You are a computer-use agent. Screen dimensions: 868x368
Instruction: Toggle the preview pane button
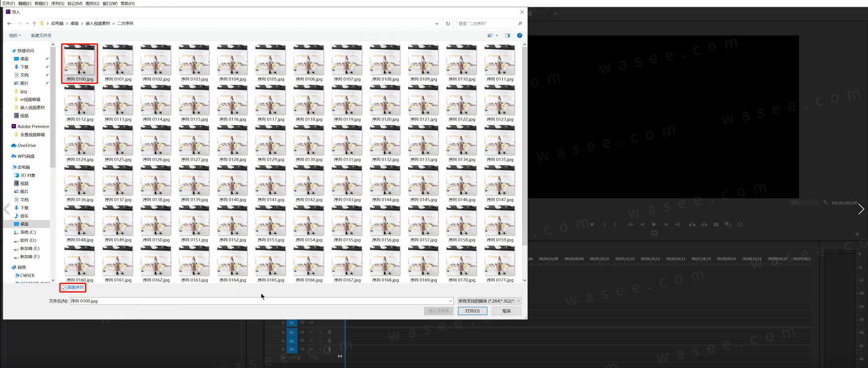[x=507, y=35]
